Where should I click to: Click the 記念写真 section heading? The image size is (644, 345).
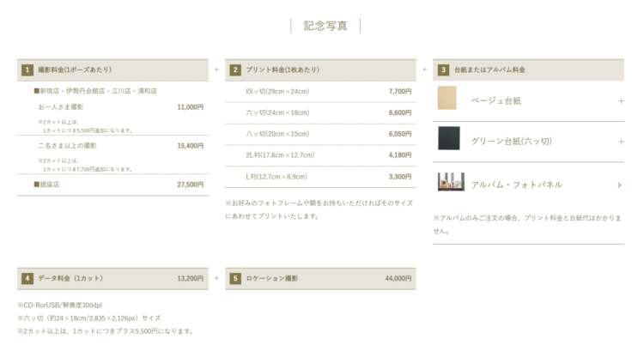325,26
